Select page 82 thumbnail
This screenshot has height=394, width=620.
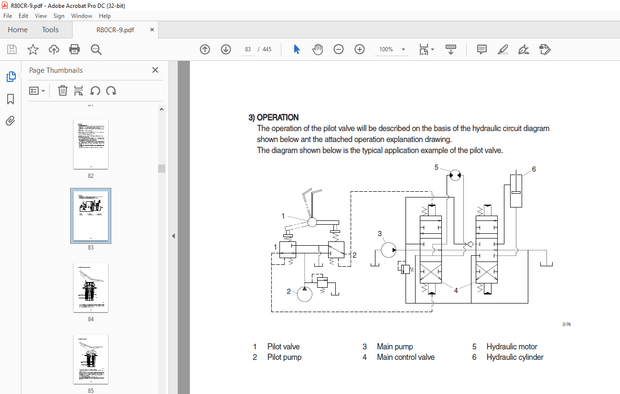(91, 145)
